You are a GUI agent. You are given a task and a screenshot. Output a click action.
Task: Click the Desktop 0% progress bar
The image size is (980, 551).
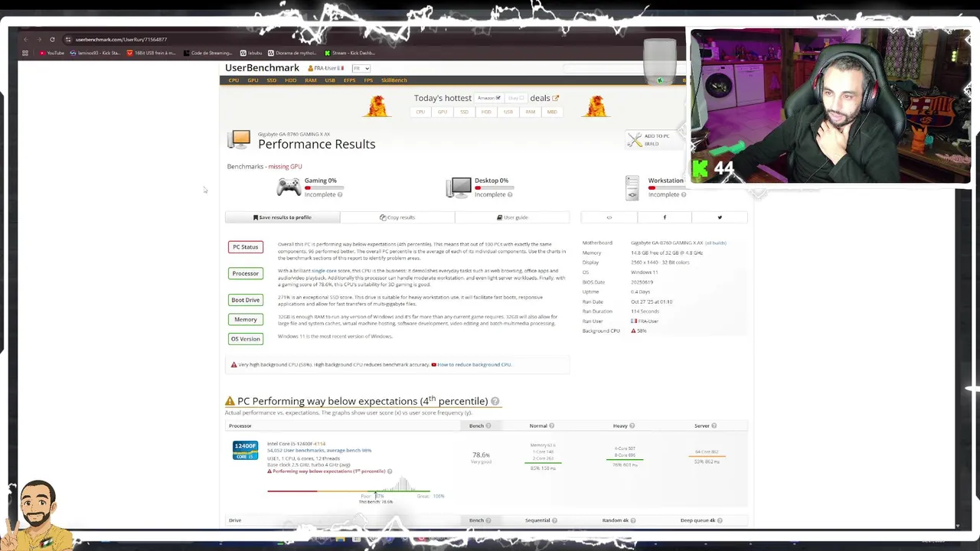494,187
